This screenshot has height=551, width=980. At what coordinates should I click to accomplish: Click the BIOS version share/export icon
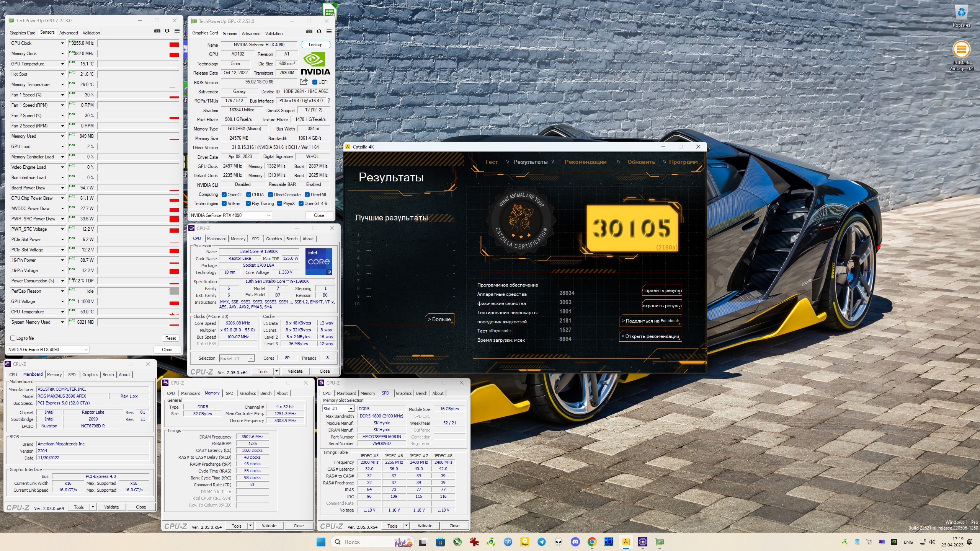click(304, 82)
